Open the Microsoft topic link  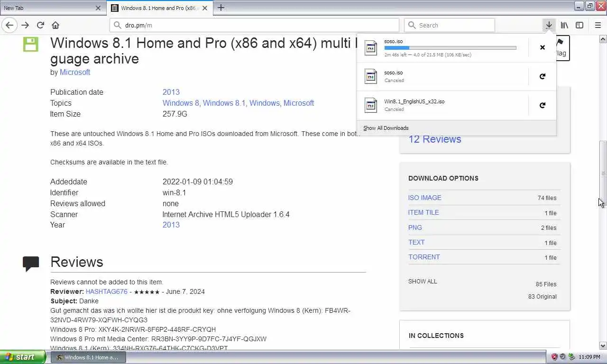pos(299,103)
